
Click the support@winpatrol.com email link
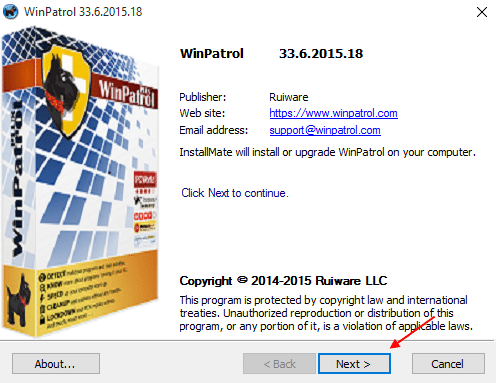pyautogui.click(x=325, y=130)
